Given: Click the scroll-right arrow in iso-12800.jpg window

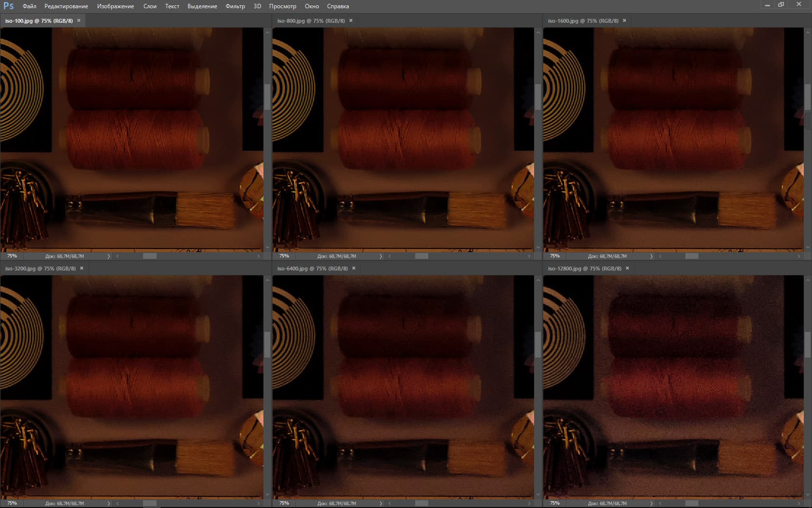Looking at the screenshot, I should click(798, 503).
